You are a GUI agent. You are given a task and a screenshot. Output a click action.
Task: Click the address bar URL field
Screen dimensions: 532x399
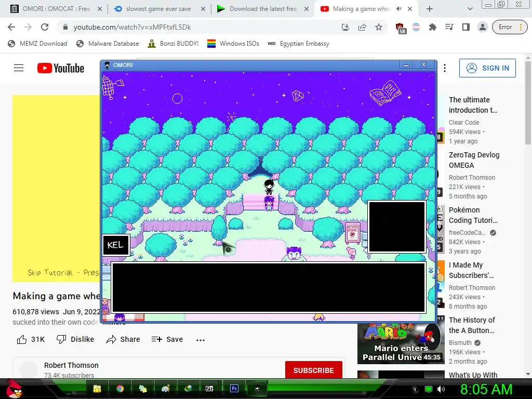(200, 27)
